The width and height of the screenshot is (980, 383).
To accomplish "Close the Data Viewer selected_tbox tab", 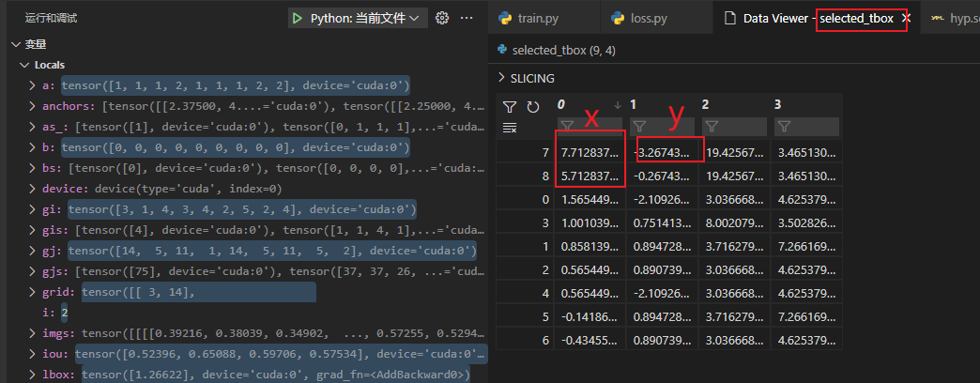I will click(906, 18).
